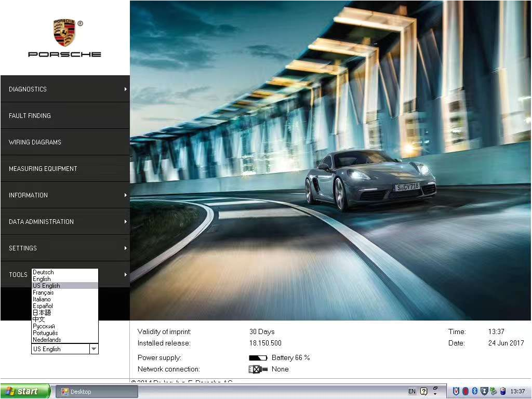Screen dimensions: 532x399
Task: Click the dark shield tray icon with person symbol
Action: pos(484,391)
